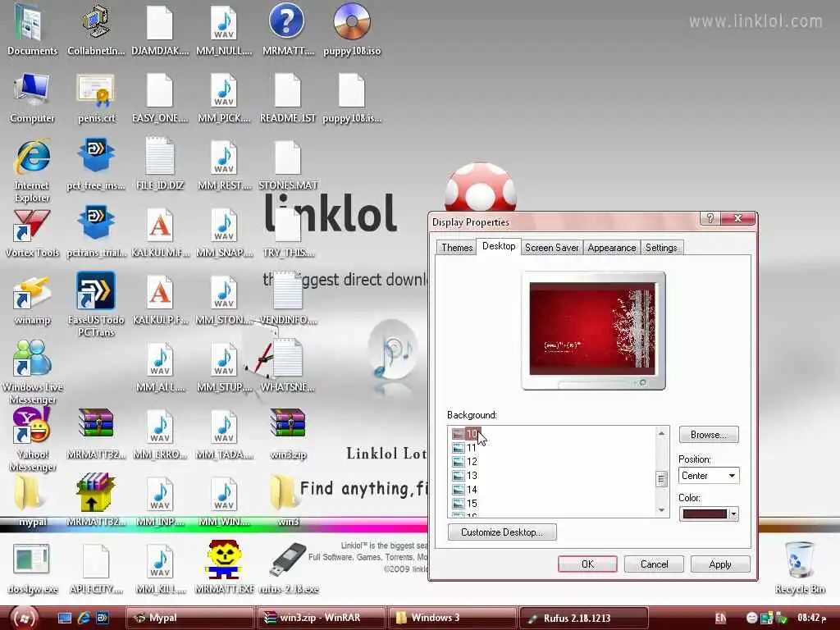Screen dimensions: 840x630
Task: Select the MRMATT... help file icon
Action: 288,30
